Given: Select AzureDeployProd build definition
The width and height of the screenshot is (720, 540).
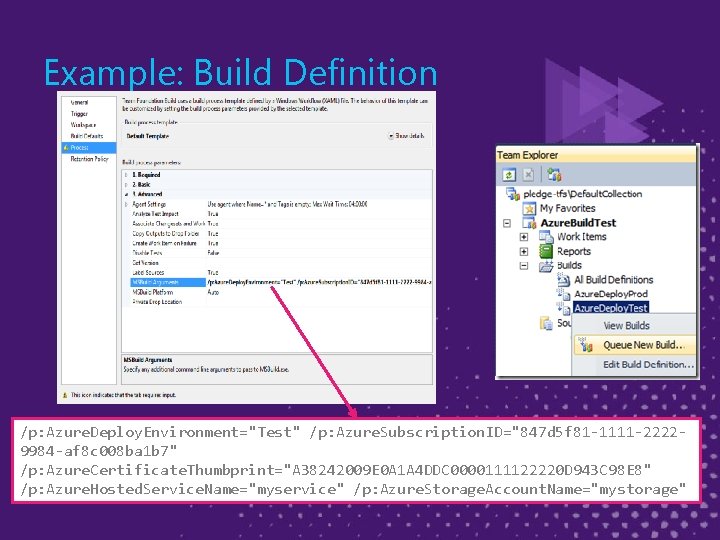Looking at the screenshot, I should (x=611, y=294).
